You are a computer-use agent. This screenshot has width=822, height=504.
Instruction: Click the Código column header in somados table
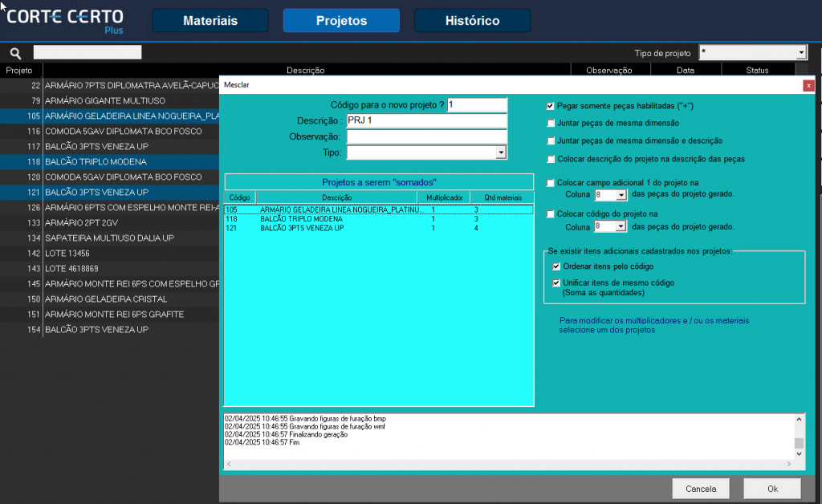pyautogui.click(x=239, y=197)
